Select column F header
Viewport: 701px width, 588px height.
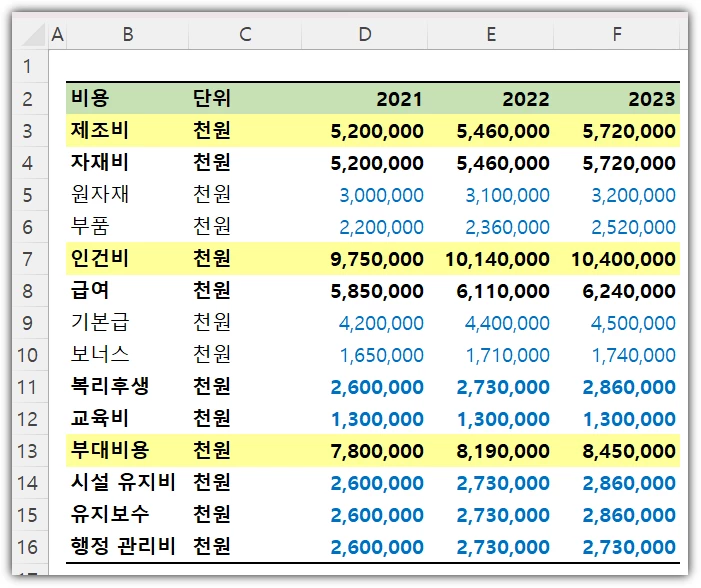[617, 34]
